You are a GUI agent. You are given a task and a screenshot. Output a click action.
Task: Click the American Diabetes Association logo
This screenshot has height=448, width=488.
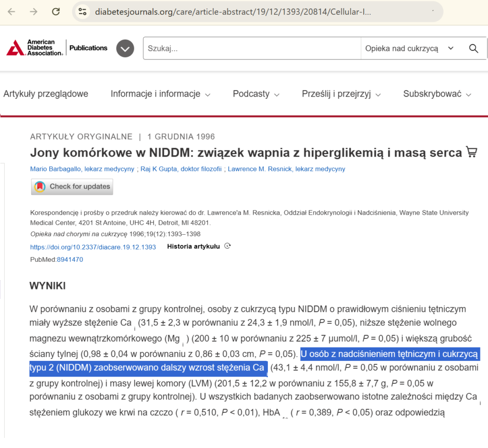click(x=34, y=48)
